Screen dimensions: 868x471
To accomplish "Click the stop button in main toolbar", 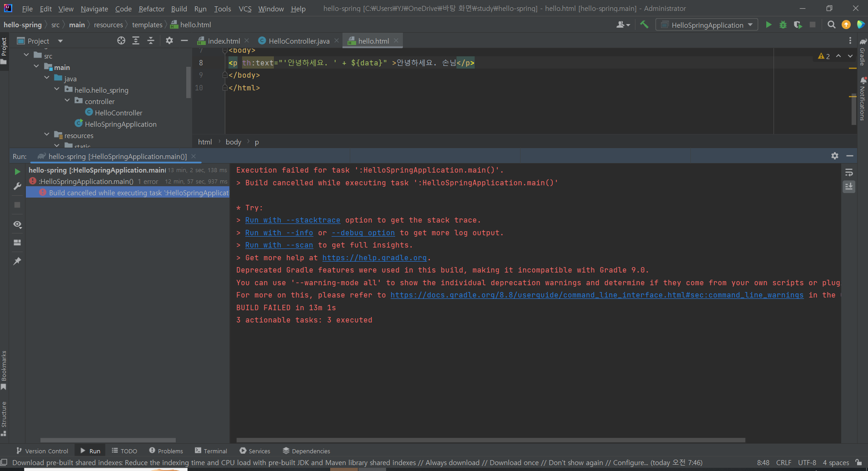I will coord(813,25).
